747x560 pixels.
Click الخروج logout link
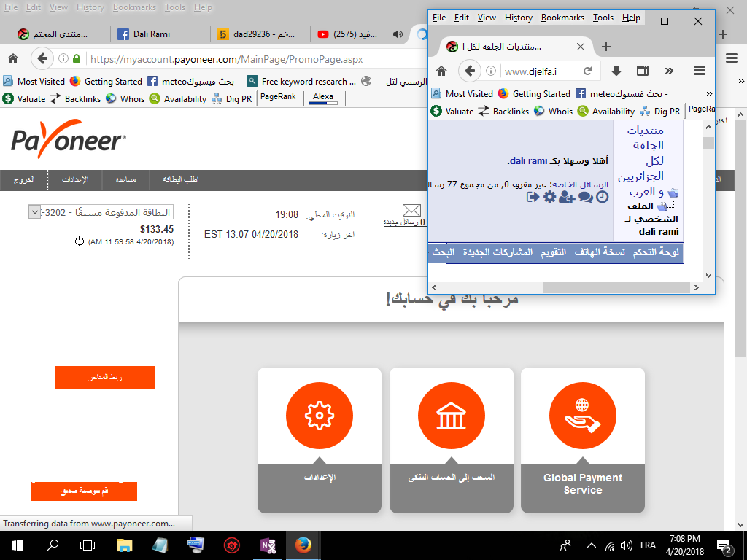tap(24, 179)
